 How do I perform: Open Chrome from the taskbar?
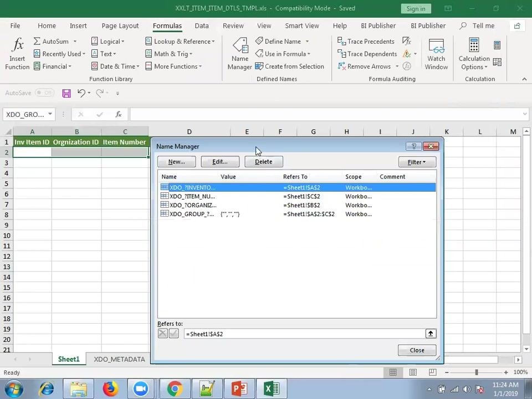[175, 388]
